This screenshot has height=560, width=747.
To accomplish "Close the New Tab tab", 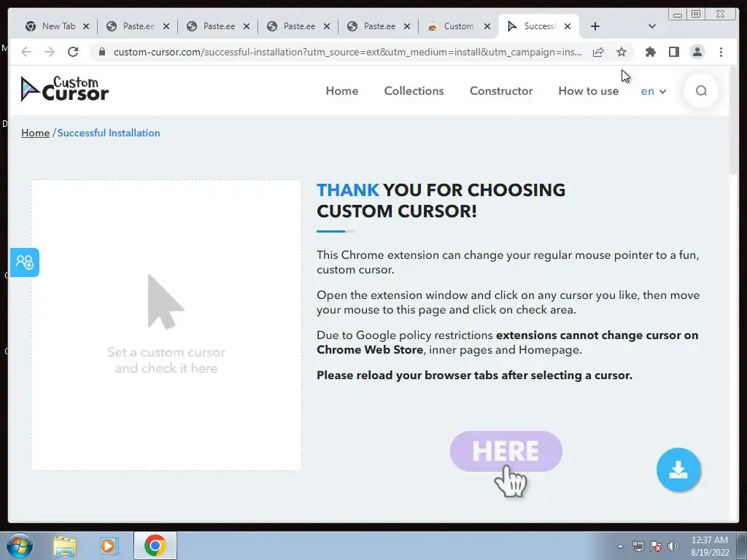I will 86,27.
